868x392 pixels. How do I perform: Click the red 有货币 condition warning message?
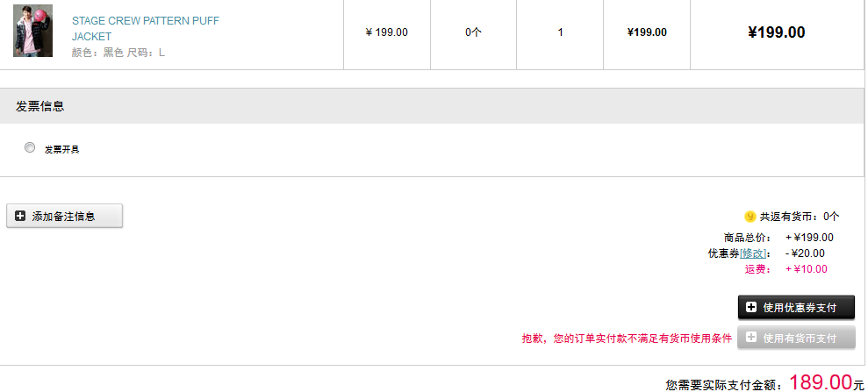[x=627, y=339]
